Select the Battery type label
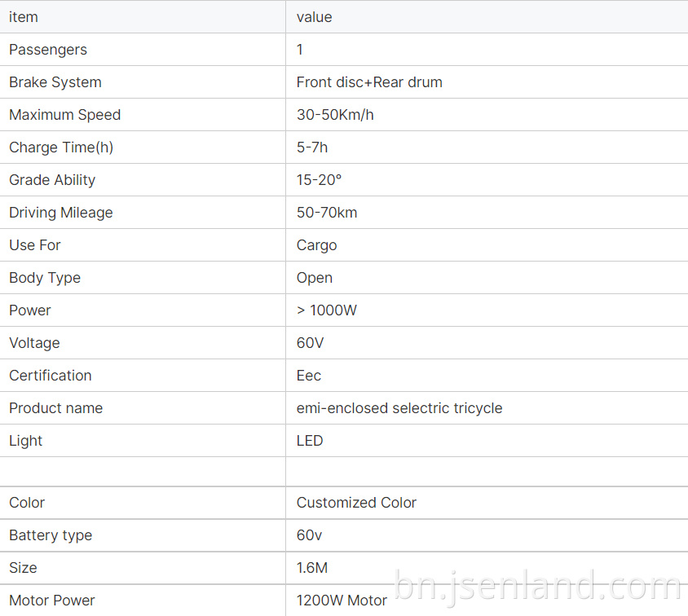The image size is (688, 616). pos(51,535)
